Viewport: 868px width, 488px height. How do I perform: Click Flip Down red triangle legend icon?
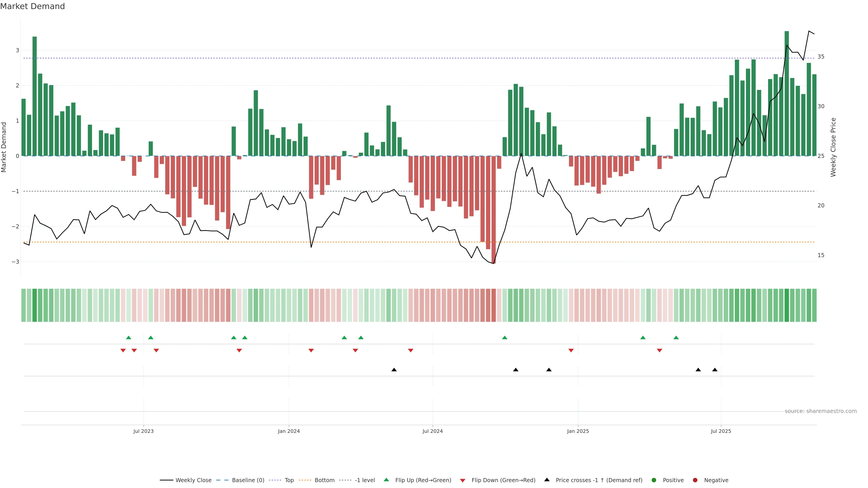(x=463, y=480)
